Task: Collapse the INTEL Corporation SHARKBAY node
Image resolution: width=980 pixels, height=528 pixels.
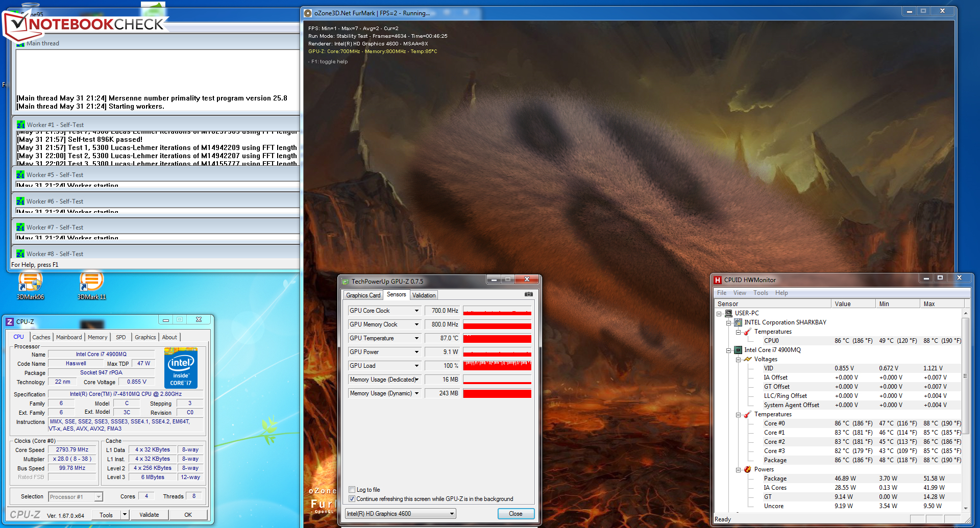Action: click(729, 322)
